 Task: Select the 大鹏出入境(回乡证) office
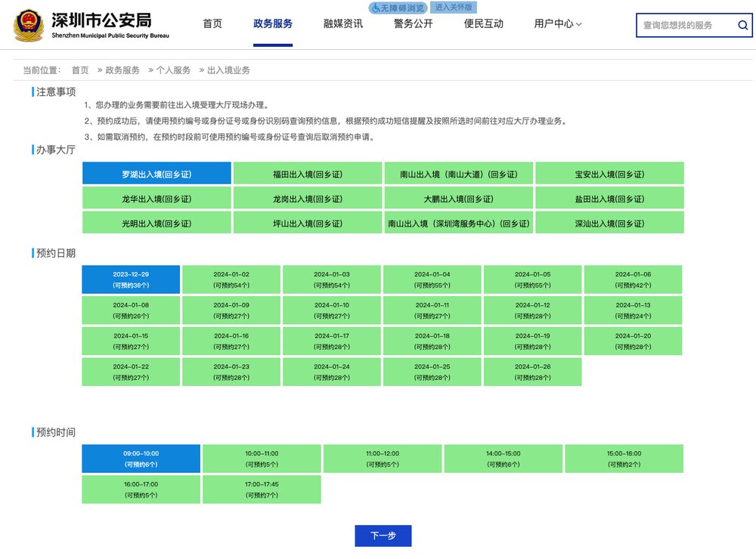457,197
